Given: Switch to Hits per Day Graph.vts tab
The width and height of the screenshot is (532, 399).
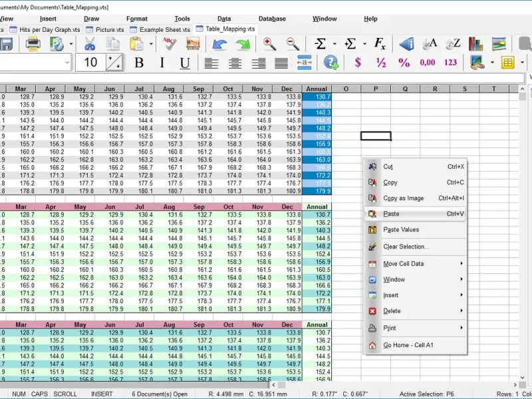Looking at the screenshot, I should (45, 29).
